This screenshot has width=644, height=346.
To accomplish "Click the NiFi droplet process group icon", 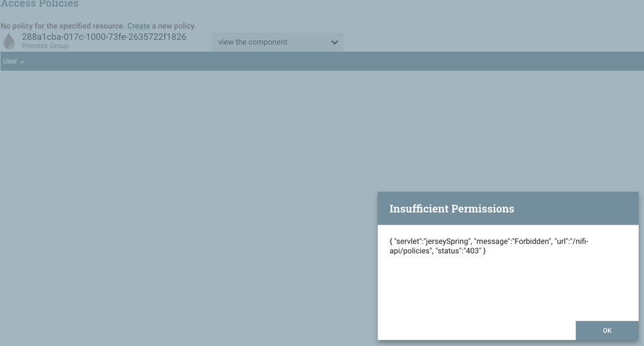I will (9, 41).
